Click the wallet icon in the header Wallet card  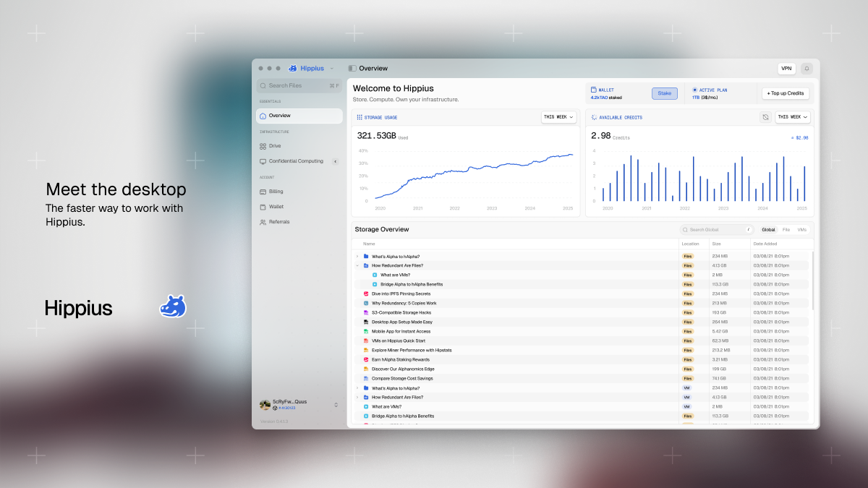(x=594, y=90)
